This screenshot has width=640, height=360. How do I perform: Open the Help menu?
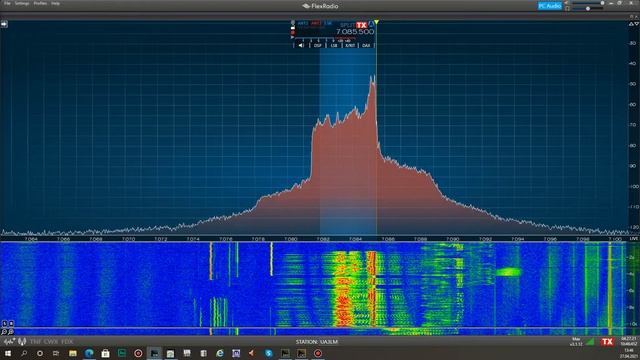click(x=56, y=3)
